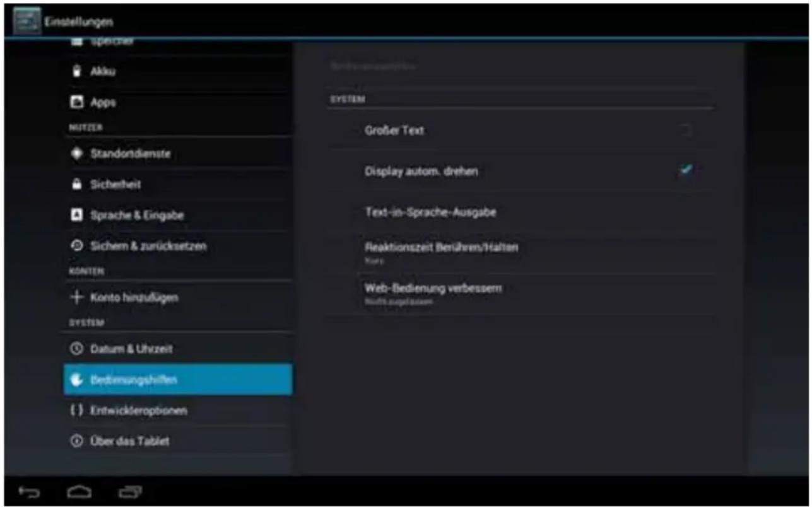
Task: Tap the Sprache & Eingabe icon
Action: click(x=77, y=215)
